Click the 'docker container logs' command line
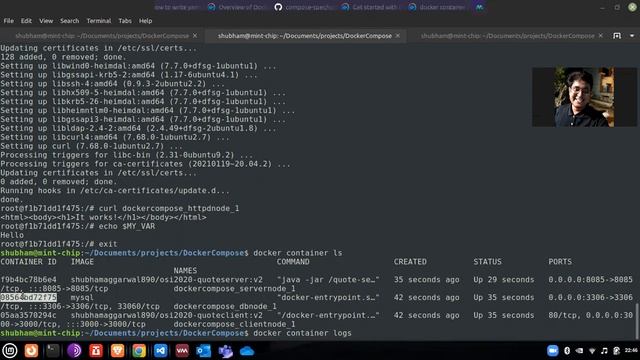Screen dimensions: 640x360 pyautogui.click(x=302, y=333)
